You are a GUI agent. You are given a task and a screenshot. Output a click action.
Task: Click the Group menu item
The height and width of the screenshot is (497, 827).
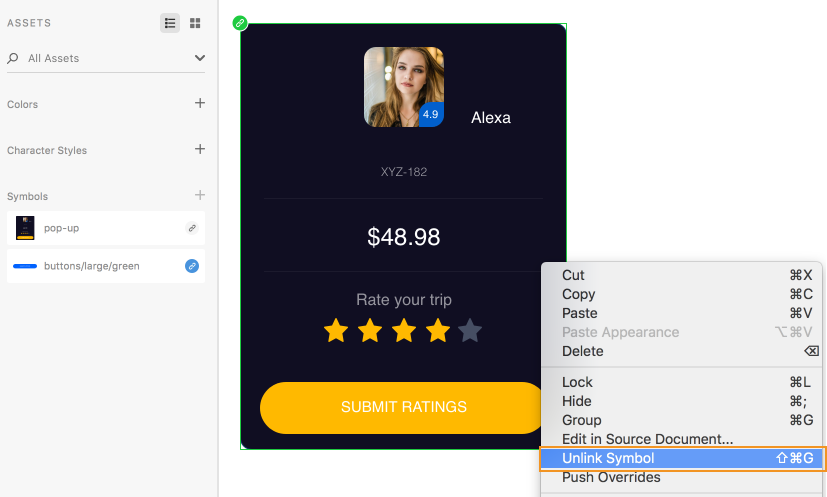(581, 420)
